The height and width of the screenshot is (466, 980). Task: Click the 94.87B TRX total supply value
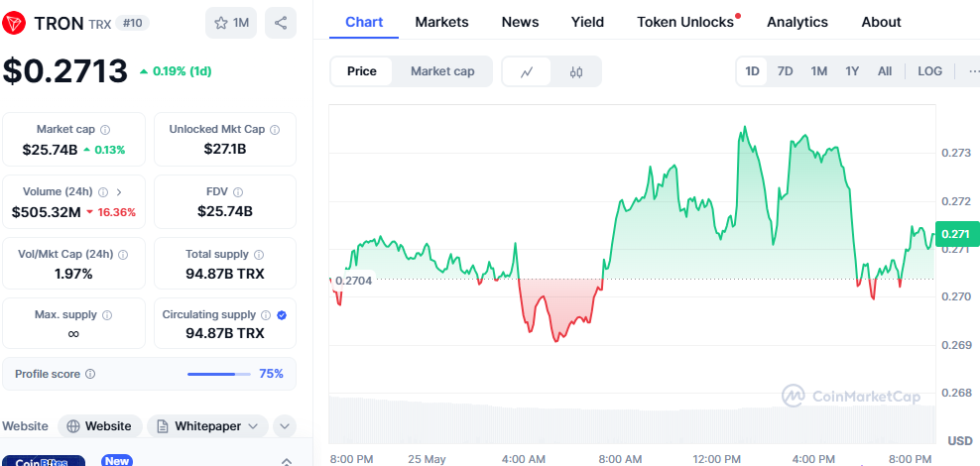pyautogui.click(x=225, y=274)
